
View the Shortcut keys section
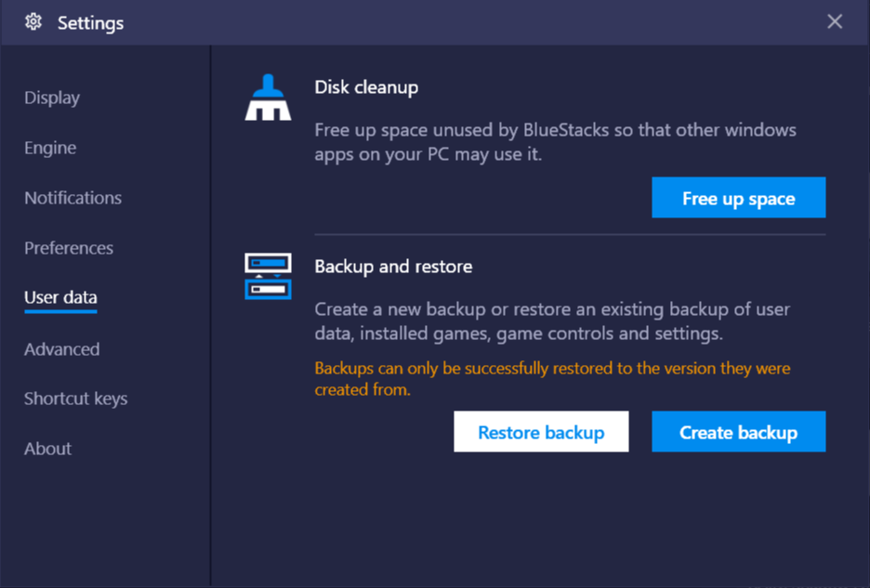pyautogui.click(x=76, y=399)
